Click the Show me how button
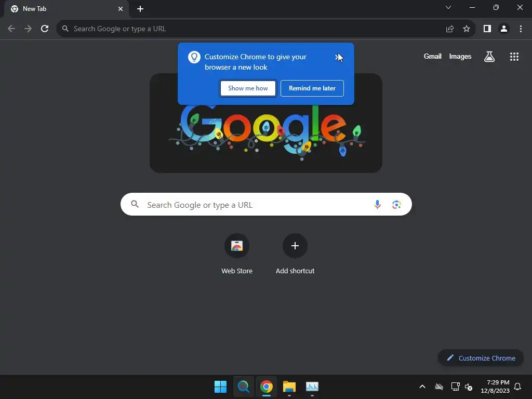Image resolution: width=532 pixels, height=399 pixels. pos(248,88)
